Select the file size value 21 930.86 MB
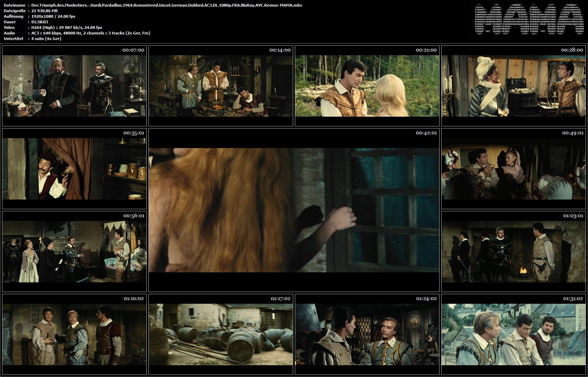Screen dimensions: 588x377 pyautogui.click(x=44, y=11)
